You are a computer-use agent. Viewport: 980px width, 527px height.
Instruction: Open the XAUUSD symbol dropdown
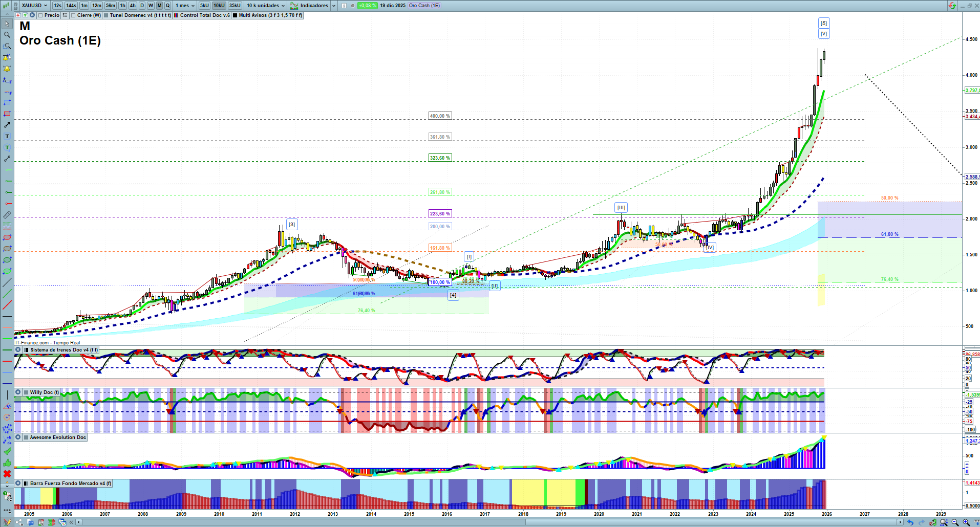34,6
